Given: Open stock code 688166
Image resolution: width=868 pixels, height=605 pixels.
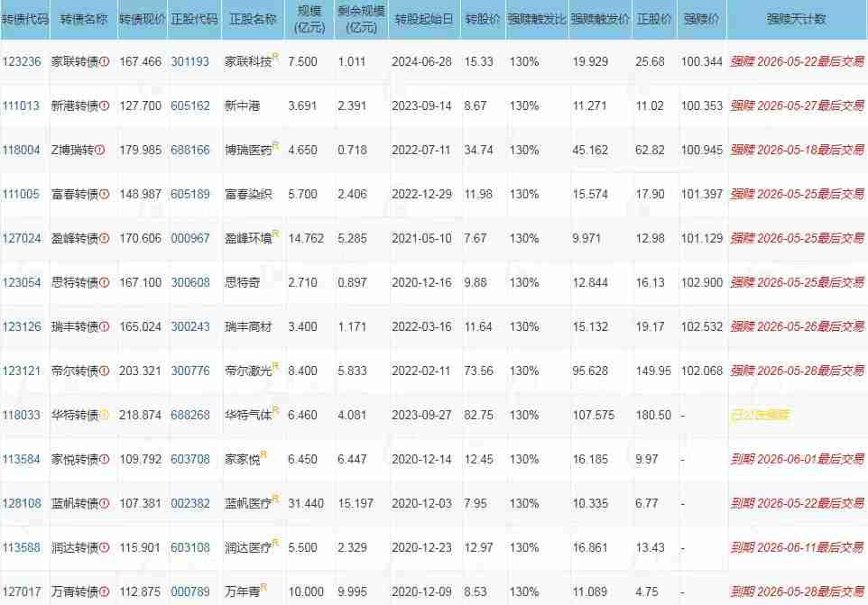Looking at the screenshot, I should click(x=189, y=150).
